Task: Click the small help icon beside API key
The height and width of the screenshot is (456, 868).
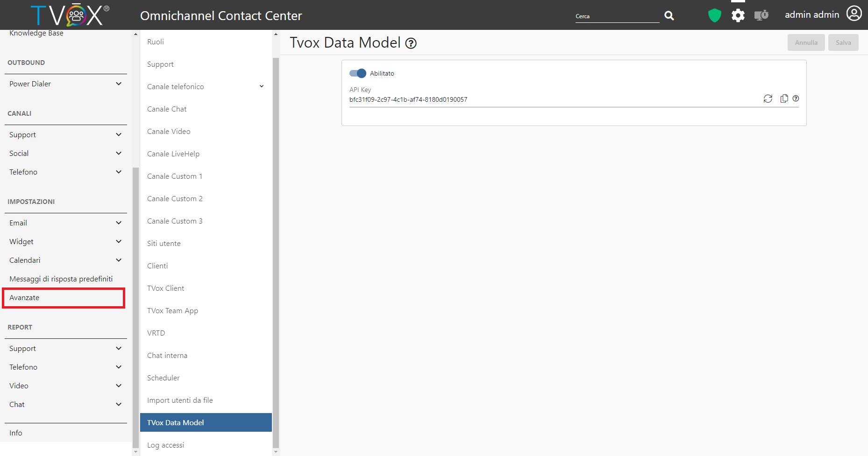Action: [796, 98]
